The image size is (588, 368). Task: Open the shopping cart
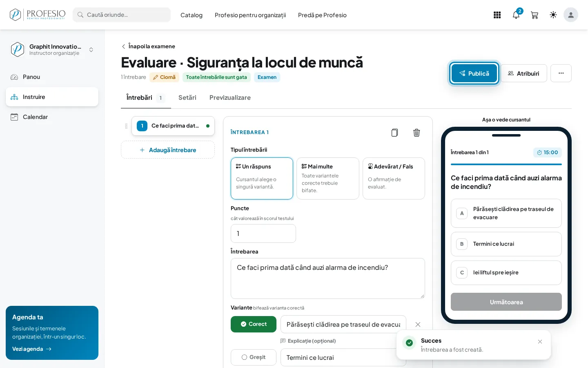pos(535,15)
